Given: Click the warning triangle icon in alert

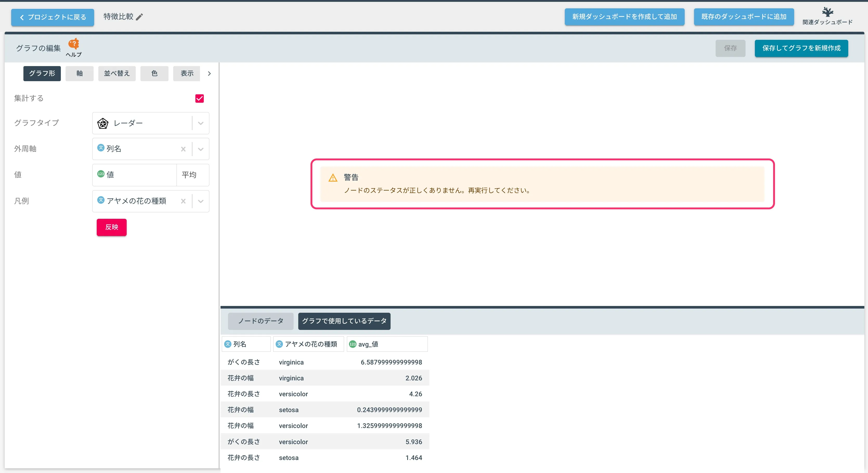Looking at the screenshot, I should click(x=333, y=178).
